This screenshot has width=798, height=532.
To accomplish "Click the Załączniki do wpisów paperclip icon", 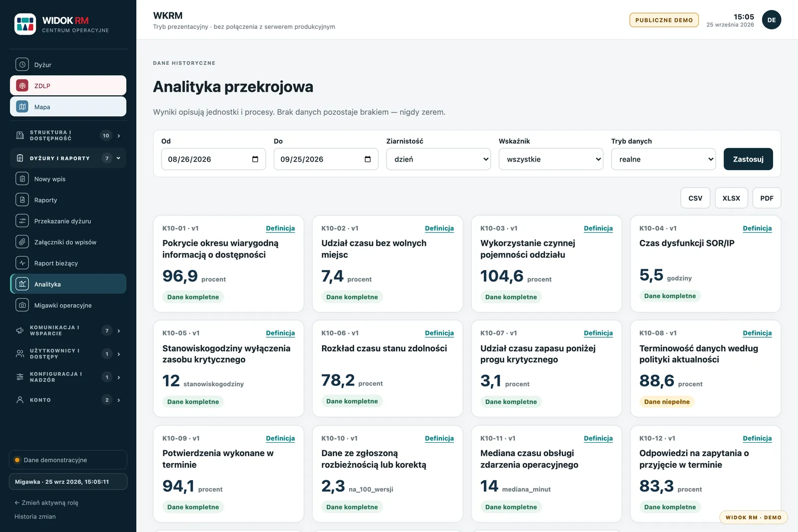I will point(22,242).
